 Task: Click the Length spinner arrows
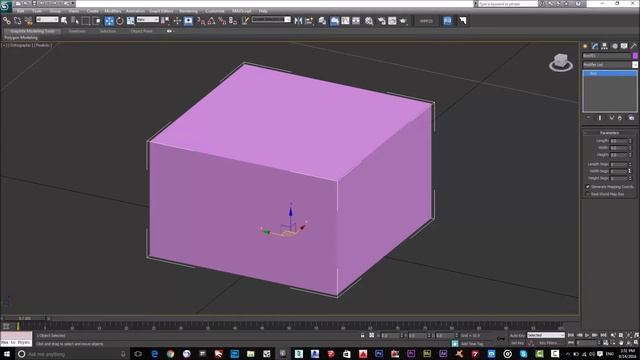tap(630, 141)
